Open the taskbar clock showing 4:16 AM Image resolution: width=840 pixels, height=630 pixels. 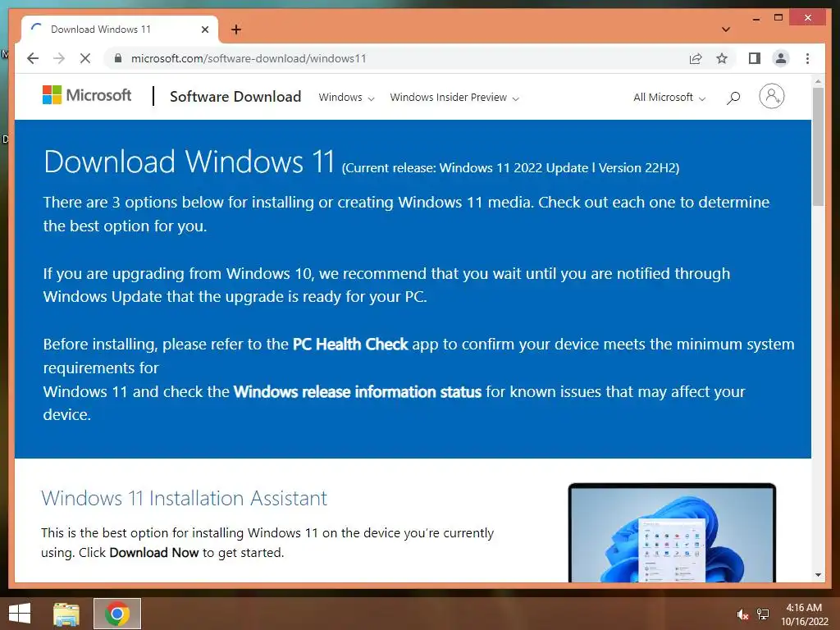pos(804,614)
